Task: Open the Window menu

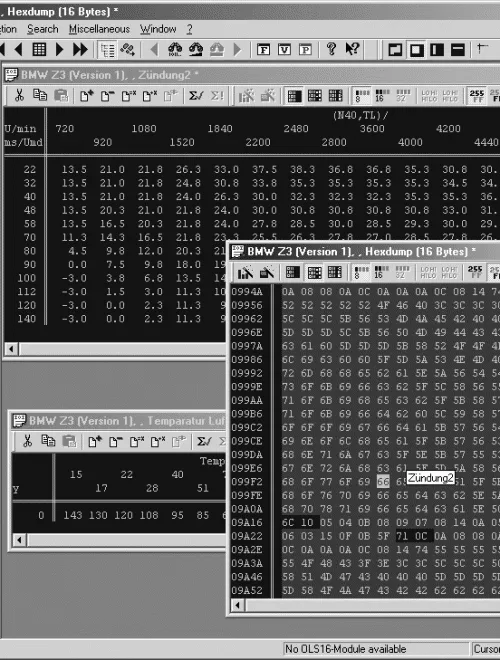Action: point(158,29)
